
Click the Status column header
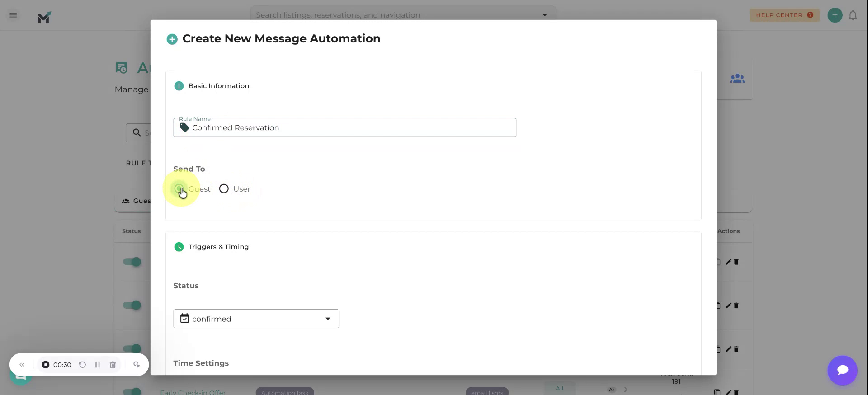click(131, 231)
